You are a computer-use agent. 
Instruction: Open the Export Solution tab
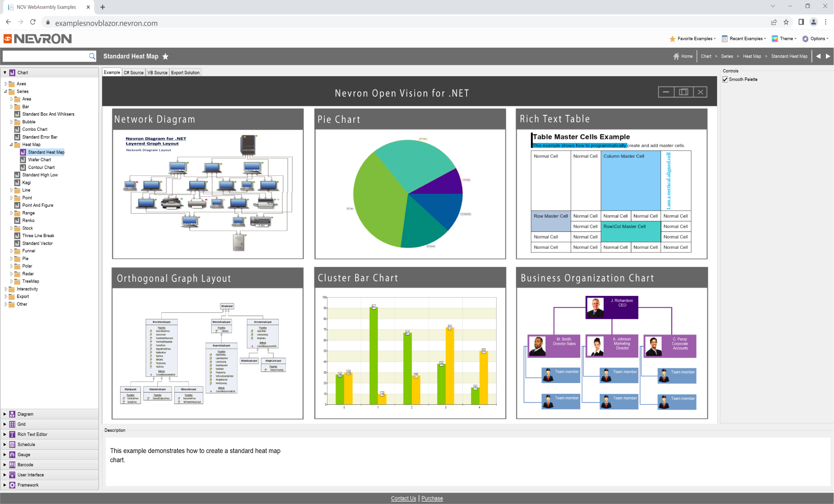185,73
